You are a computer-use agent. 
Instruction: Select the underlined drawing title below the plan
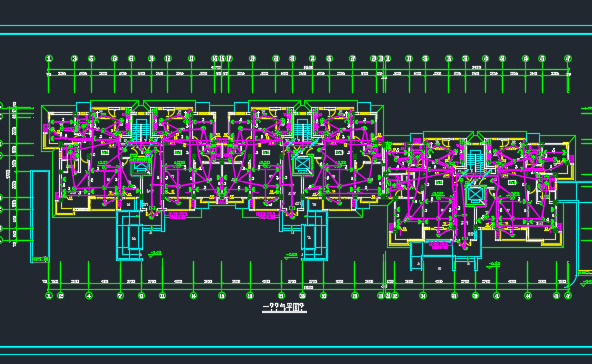[x=284, y=307]
